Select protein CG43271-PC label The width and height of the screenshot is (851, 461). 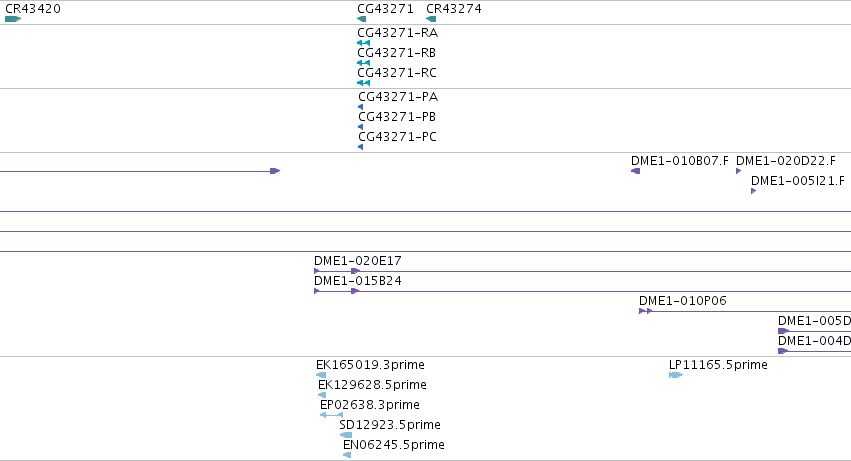[397, 137]
